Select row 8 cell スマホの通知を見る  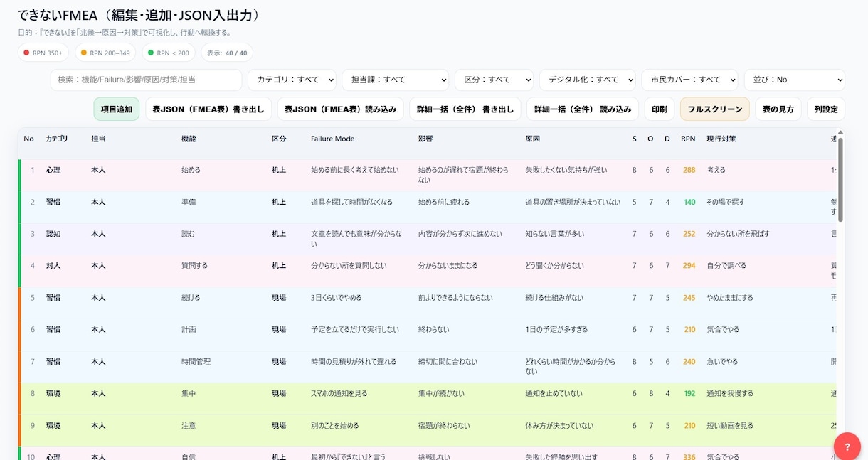pyautogui.click(x=339, y=394)
